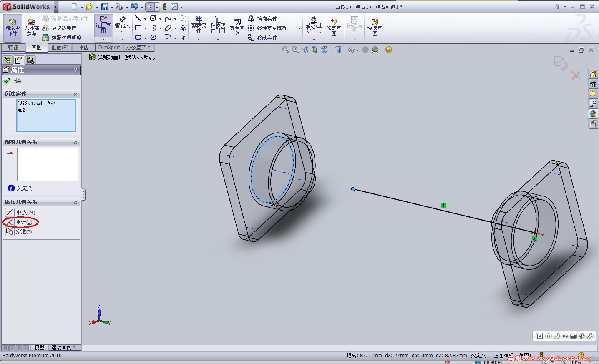This screenshot has width=599, height=364.
Task: Select the Slot sketch tool
Action: pyautogui.click(x=138, y=38)
